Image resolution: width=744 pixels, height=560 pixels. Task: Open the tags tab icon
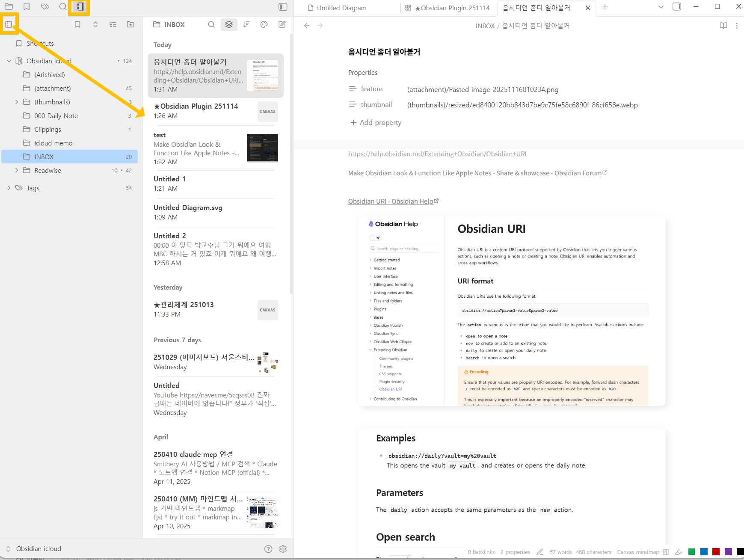[45, 6]
